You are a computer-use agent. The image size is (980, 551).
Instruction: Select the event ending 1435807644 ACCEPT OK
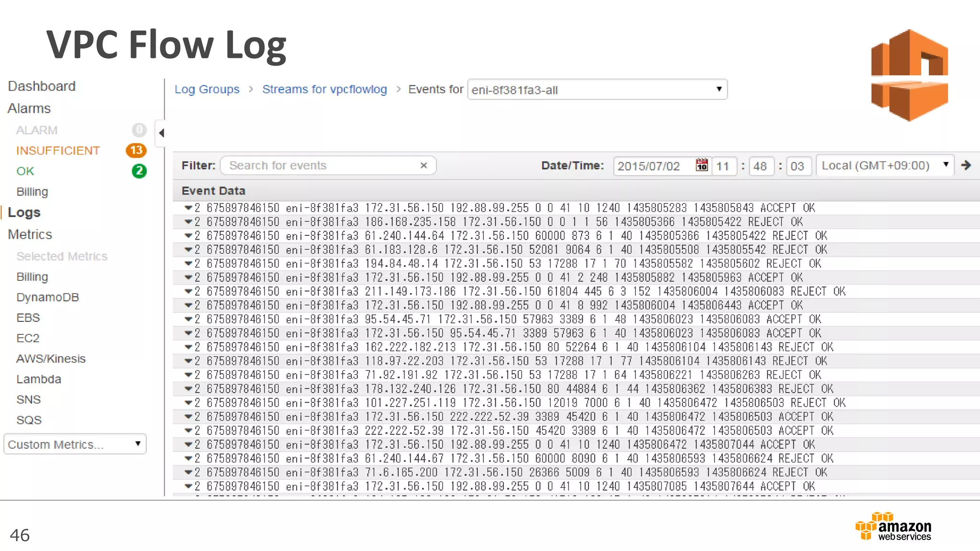[x=576, y=486]
